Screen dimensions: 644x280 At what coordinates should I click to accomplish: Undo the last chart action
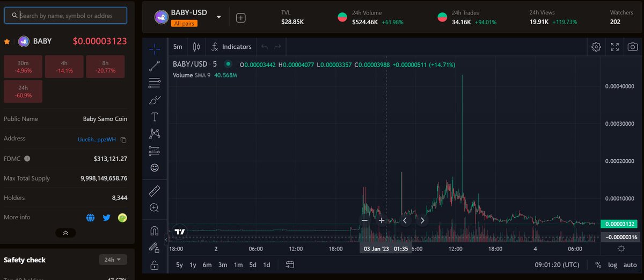pyautogui.click(x=265, y=47)
